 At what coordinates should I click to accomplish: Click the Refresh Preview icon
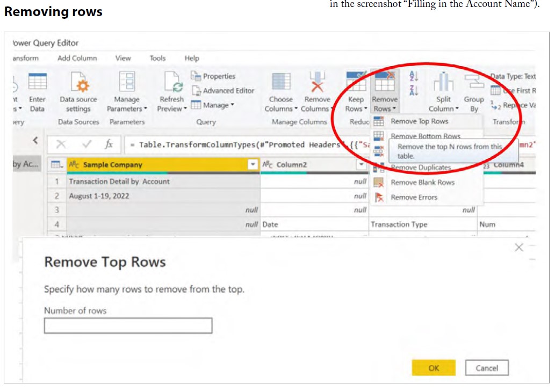point(173,82)
